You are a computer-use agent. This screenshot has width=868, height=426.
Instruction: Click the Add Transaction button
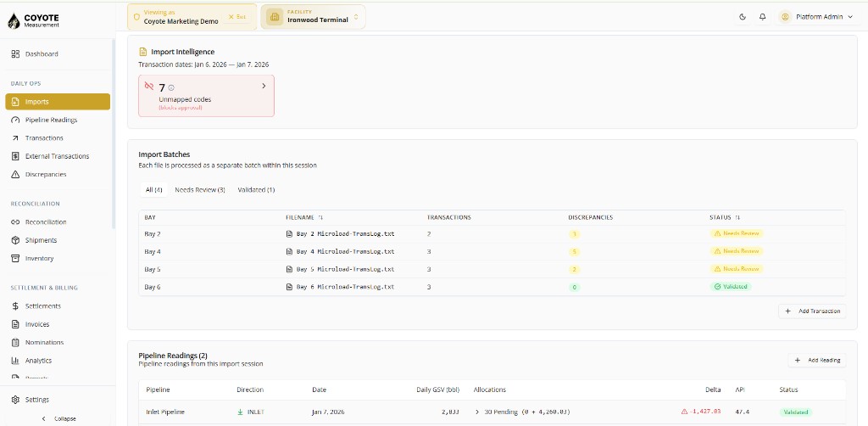(812, 311)
